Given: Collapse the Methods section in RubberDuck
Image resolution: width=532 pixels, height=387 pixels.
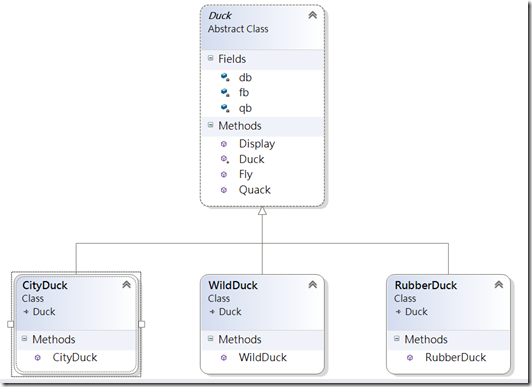Looking at the screenshot, I should tap(397, 338).
